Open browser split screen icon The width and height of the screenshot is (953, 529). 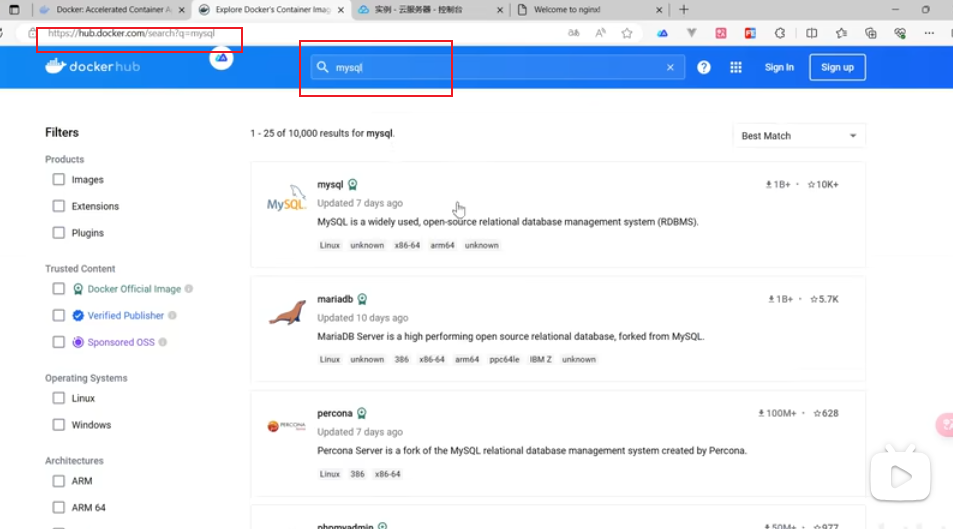pos(811,33)
